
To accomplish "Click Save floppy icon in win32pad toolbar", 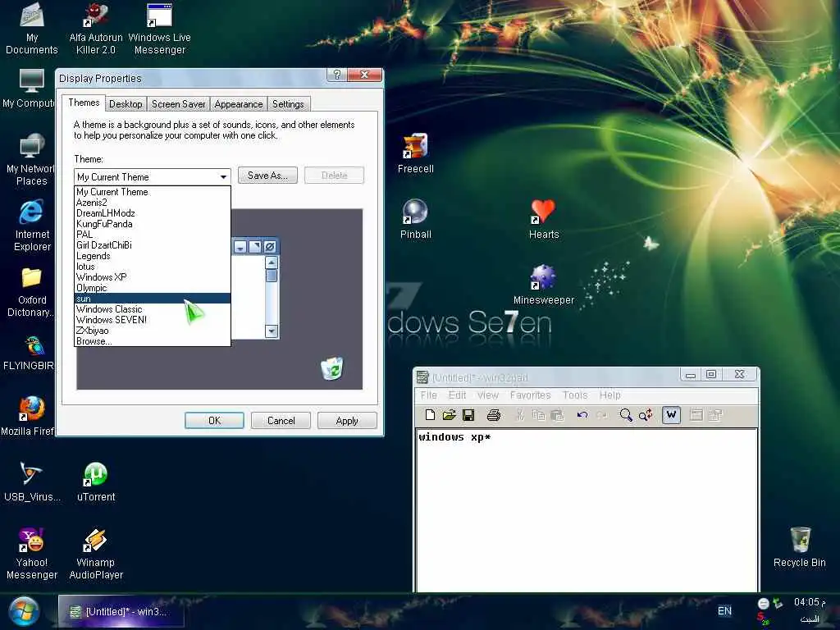I will [x=468, y=414].
